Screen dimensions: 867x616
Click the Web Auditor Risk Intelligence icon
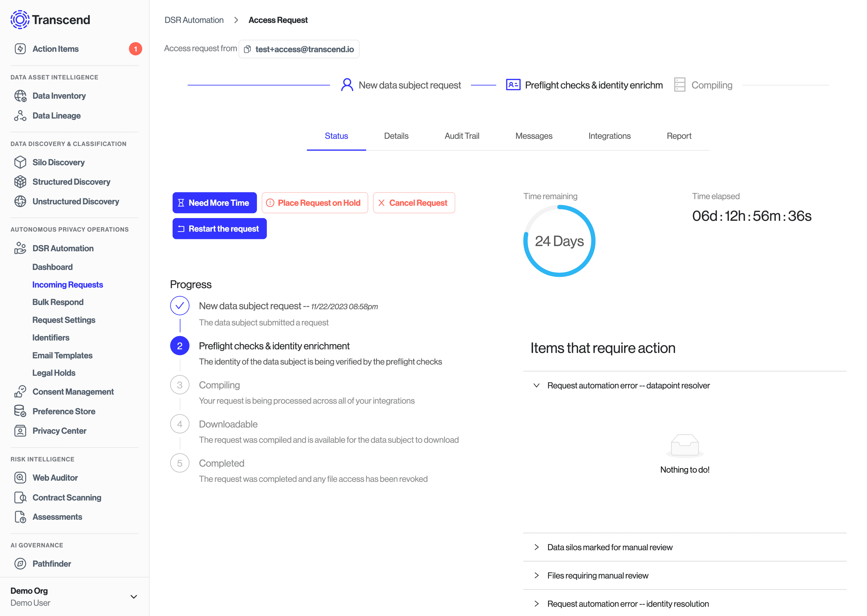pyautogui.click(x=20, y=477)
